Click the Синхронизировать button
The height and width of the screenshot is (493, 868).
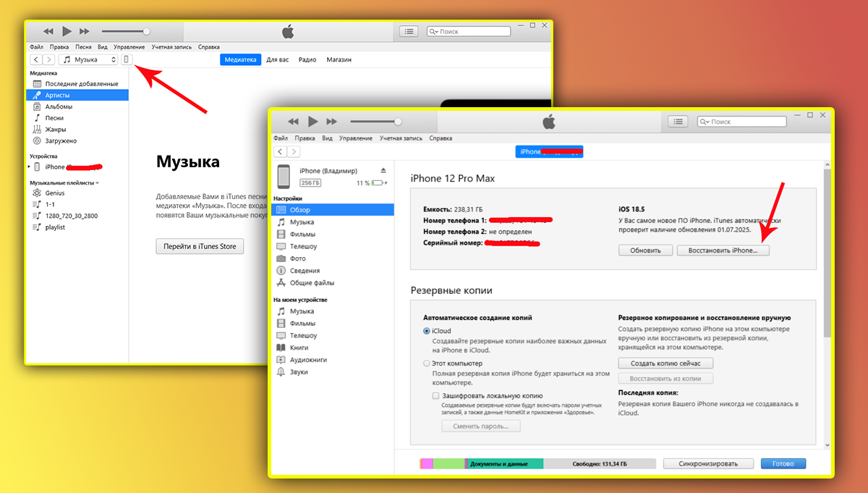pos(709,464)
